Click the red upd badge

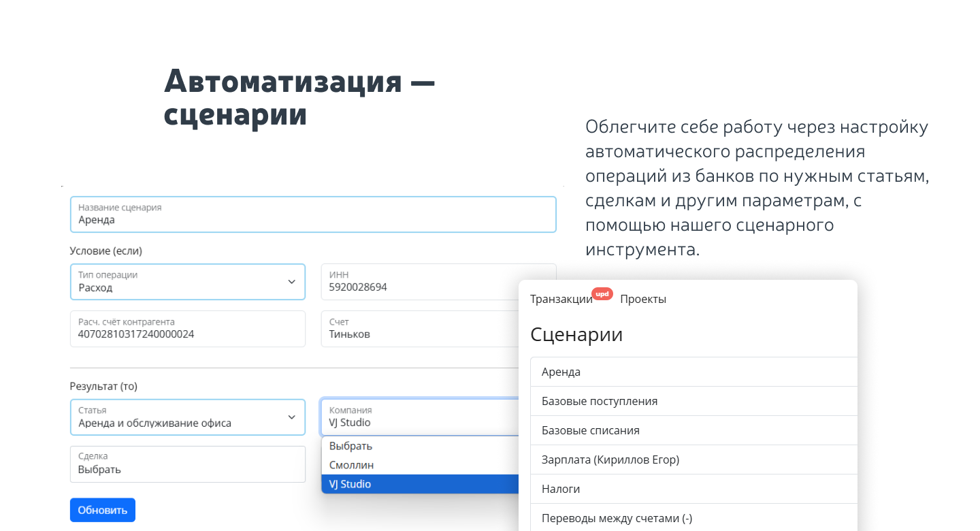[602, 294]
